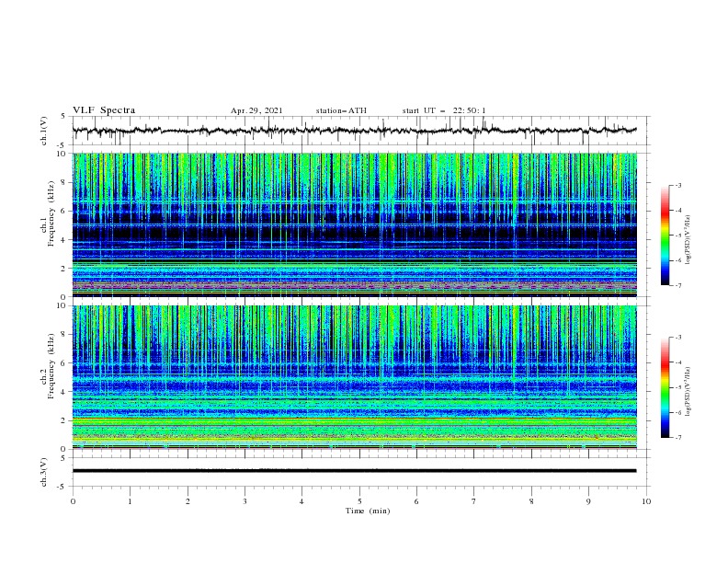This screenshot has height=563, width=728.
Task: Click the "-3" label on ch.1 color bar
Action: pos(677,185)
